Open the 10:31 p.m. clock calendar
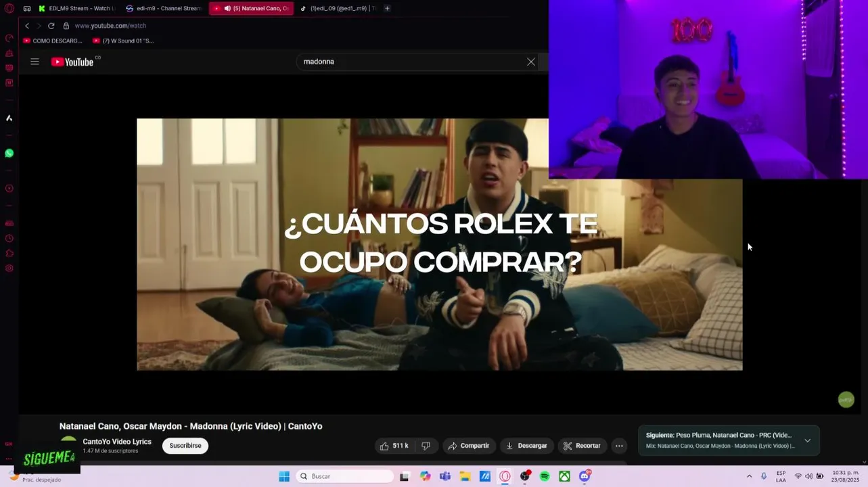 (846, 476)
